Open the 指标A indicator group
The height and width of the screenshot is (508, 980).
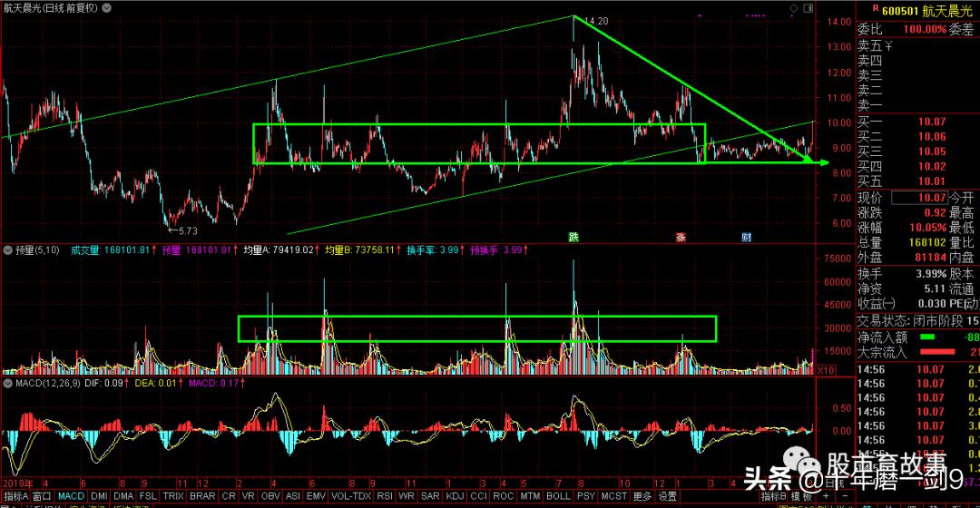point(16,496)
